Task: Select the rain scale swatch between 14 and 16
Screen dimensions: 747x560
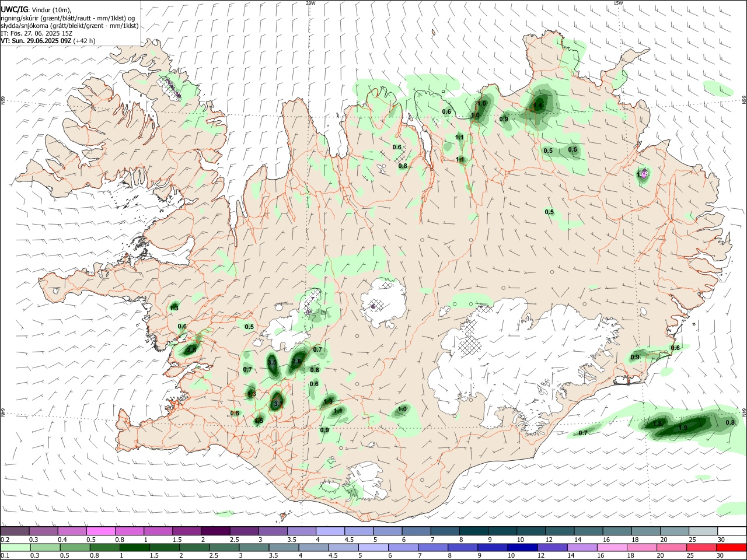Action: pos(582,548)
